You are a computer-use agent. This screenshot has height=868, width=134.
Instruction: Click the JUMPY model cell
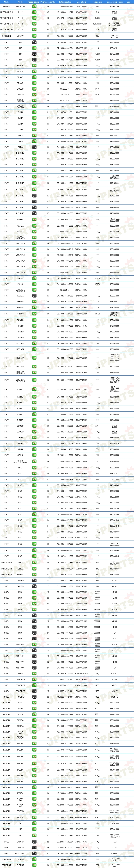point(20,36)
